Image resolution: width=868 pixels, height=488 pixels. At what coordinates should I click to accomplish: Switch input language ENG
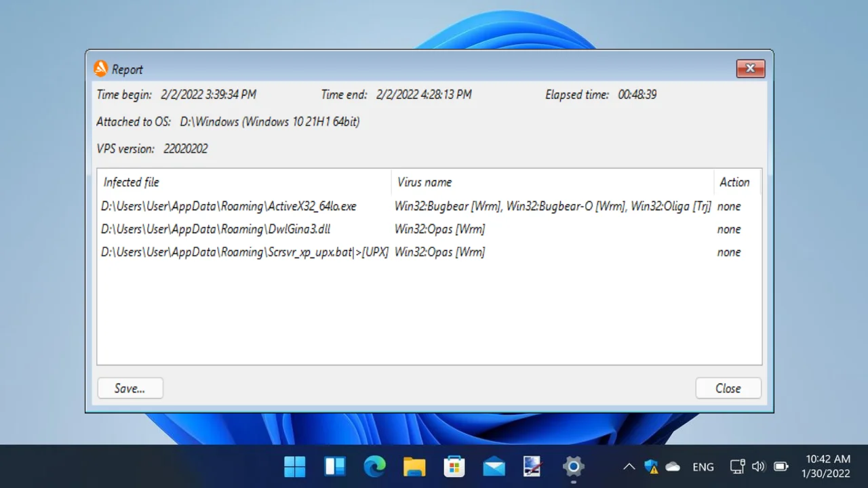703,467
